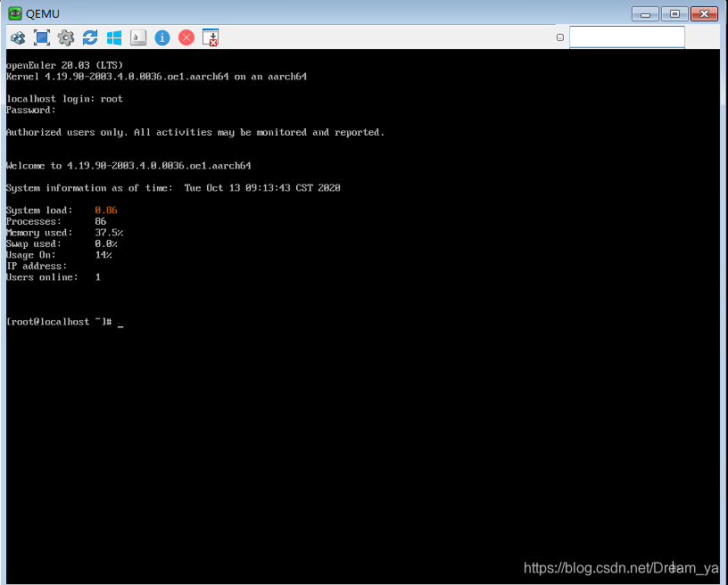Click the 'Swap used: 0.0%' line
This screenshot has height=585, width=728.
(62, 244)
